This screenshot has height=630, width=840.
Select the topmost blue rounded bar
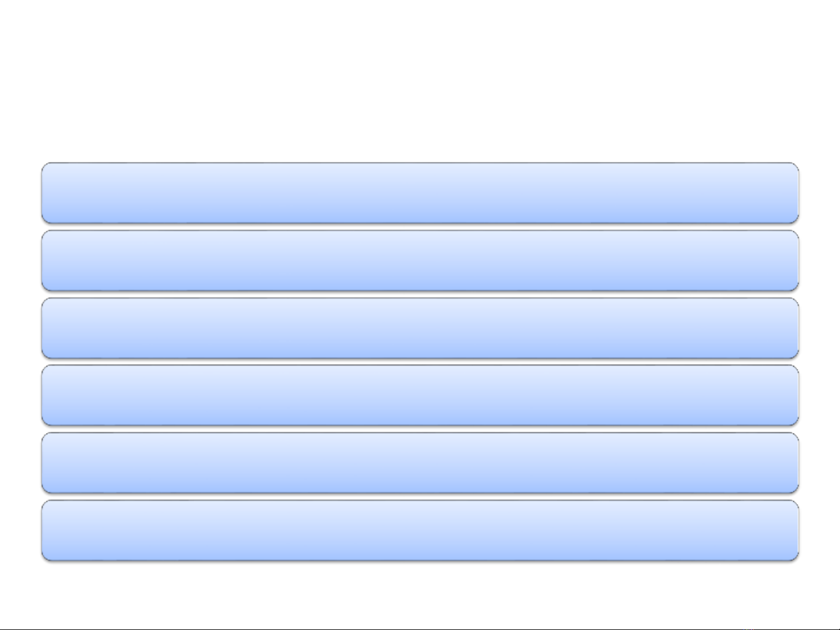click(x=420, y=193)
